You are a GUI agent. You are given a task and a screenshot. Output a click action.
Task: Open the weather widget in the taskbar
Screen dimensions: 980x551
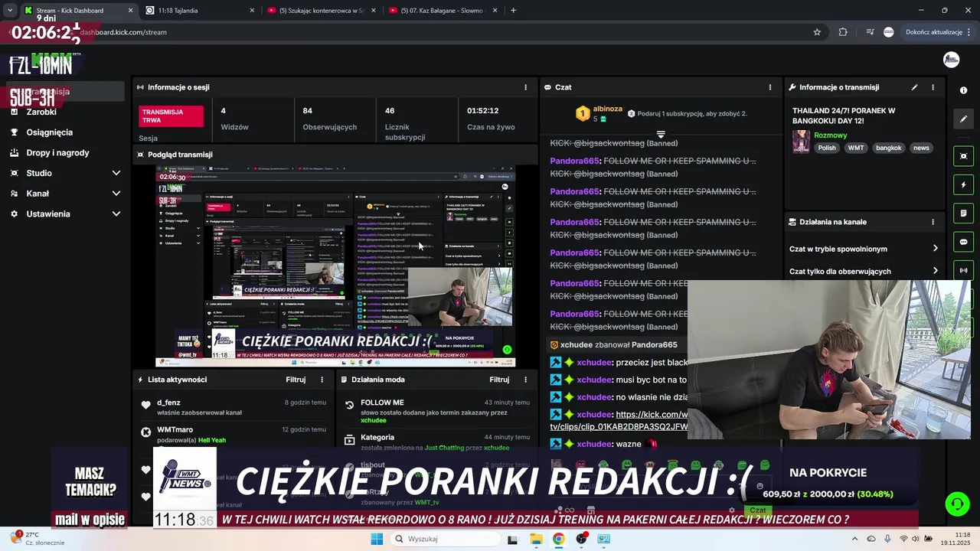tap(38, 539)
